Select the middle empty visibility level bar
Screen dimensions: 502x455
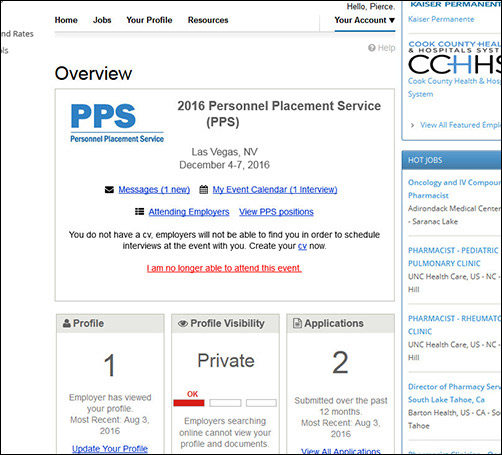point(225,403)
